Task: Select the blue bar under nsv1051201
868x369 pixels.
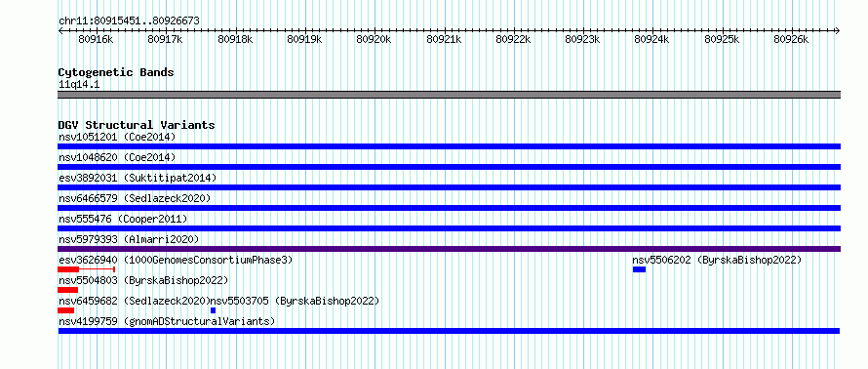Action: pos(449,146)
